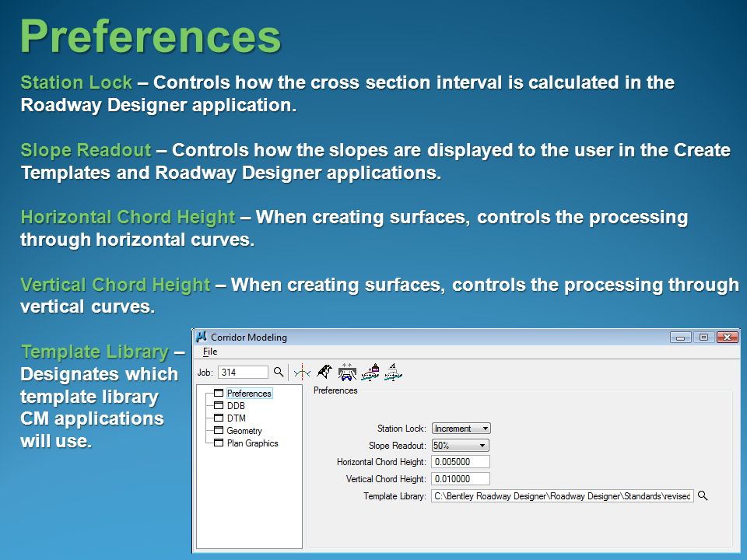Select the Plan Graphics tree item
The width and height of the screenshot is (747, 560).
pyautogui.click(x=252, y=443)
